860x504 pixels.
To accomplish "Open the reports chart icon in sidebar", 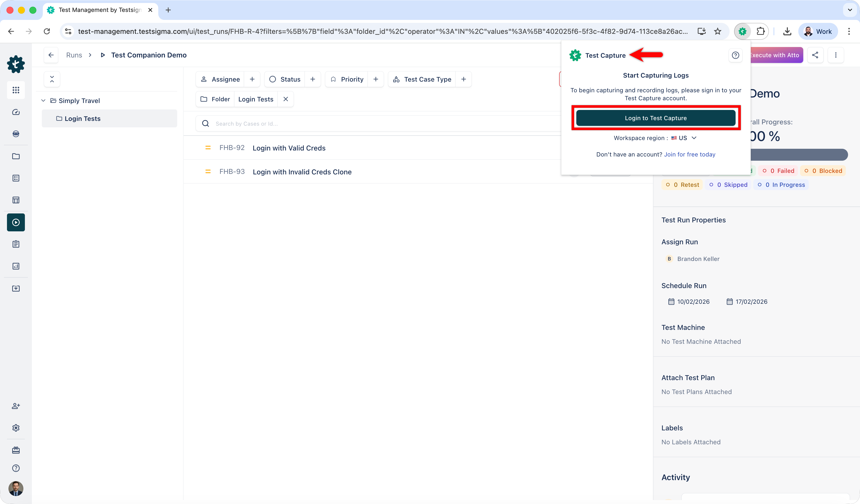I will click(16, 266).
